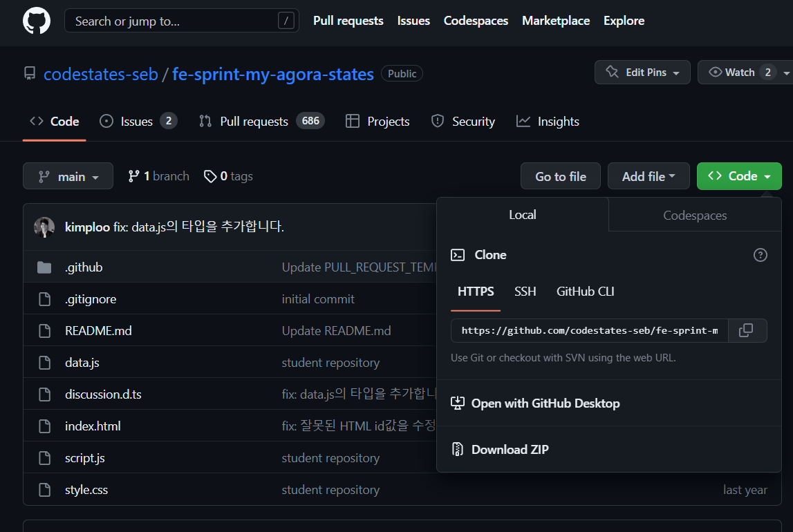
Task: Open the 'initial commit' message
Action: [x=318, y=299]
